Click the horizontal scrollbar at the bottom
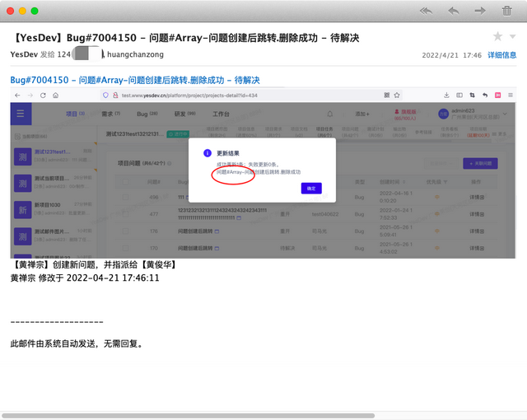Viewport: 527px width, 420px height. click(189, 416)
